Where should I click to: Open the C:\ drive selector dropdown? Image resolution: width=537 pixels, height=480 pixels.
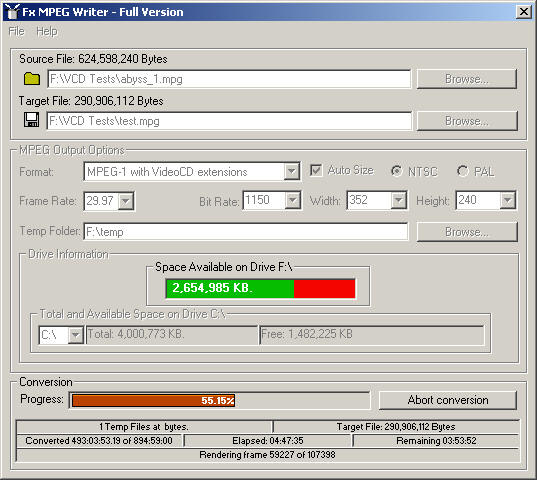click(75, 335)
